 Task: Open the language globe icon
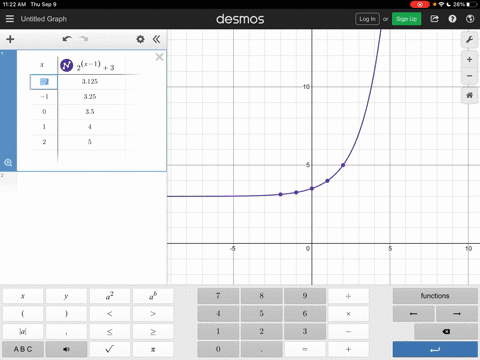click(x=470, y=19)
